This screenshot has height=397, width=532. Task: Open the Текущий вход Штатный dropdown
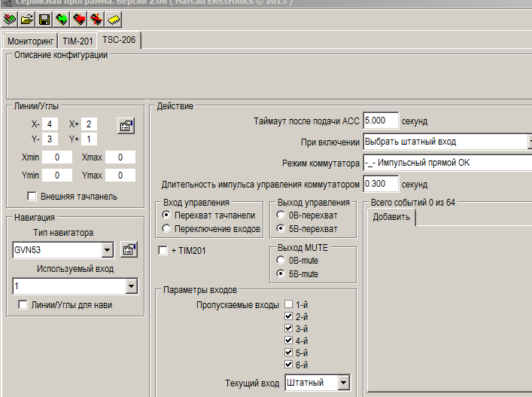(343, 383)
